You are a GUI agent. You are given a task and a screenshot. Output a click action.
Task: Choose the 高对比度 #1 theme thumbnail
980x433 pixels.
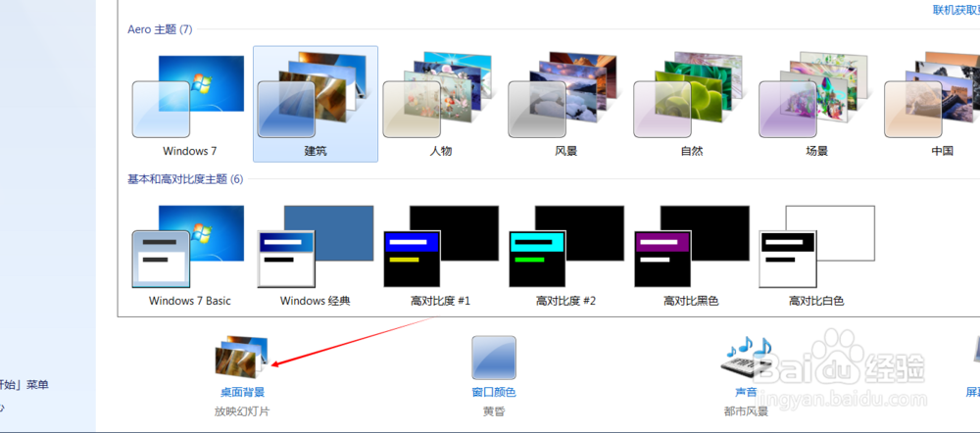441,246
